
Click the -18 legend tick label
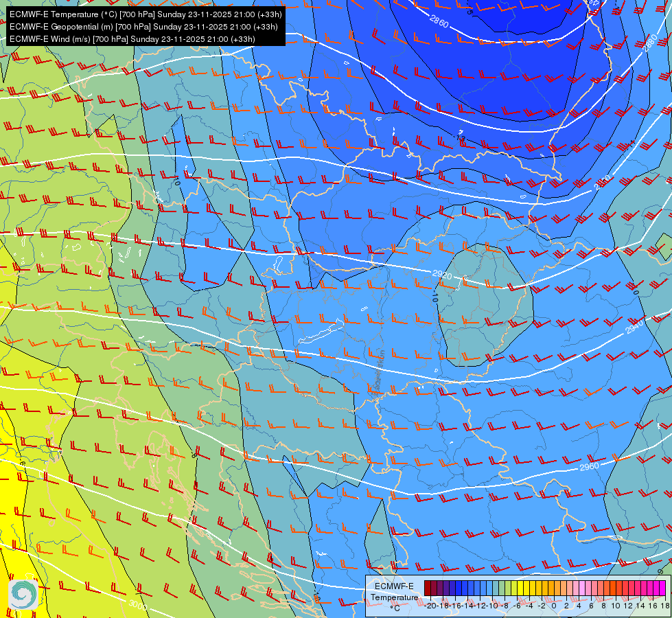pyautogui.click(x=443, y=606)
